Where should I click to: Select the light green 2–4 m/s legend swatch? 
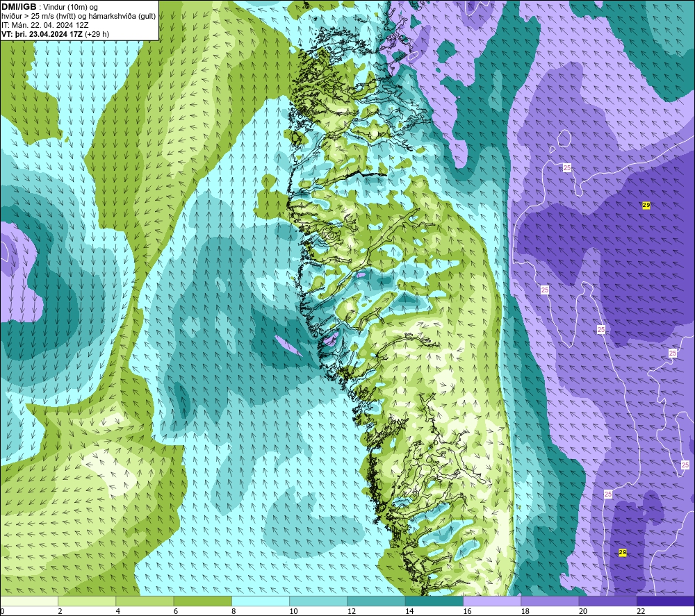click(87, 601)
